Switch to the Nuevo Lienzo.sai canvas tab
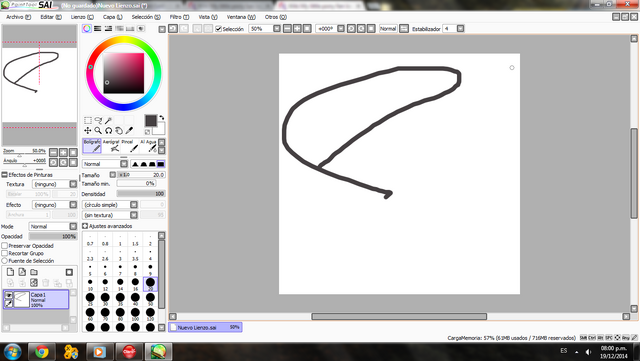 coord(205,327)
